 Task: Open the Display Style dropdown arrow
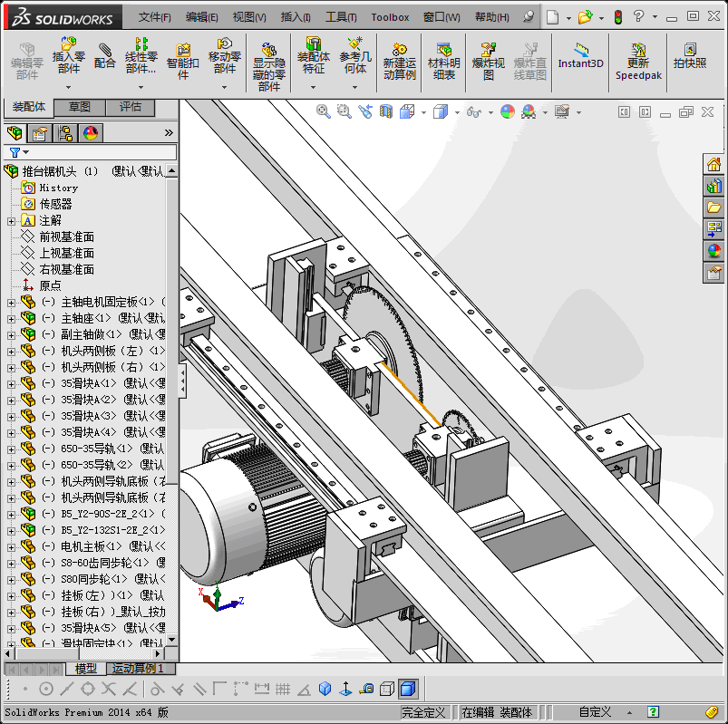click(x=456, y=112)
